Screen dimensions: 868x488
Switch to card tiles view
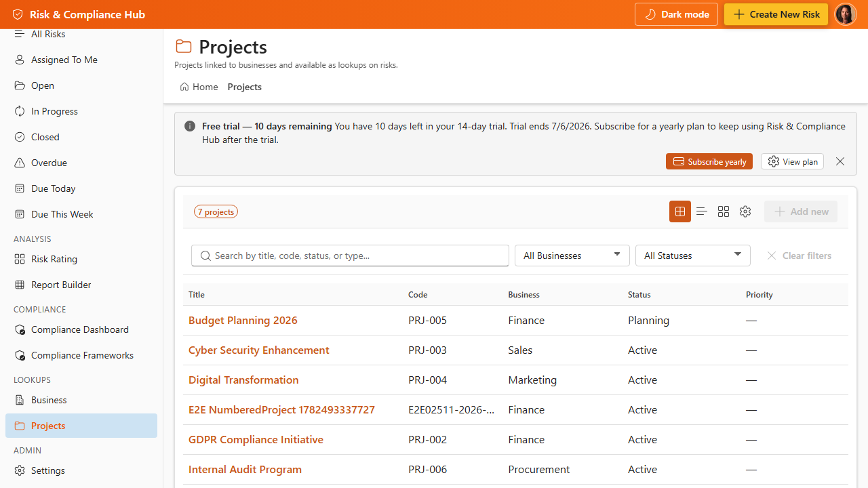pyautogui.click(x=724, y=211)
